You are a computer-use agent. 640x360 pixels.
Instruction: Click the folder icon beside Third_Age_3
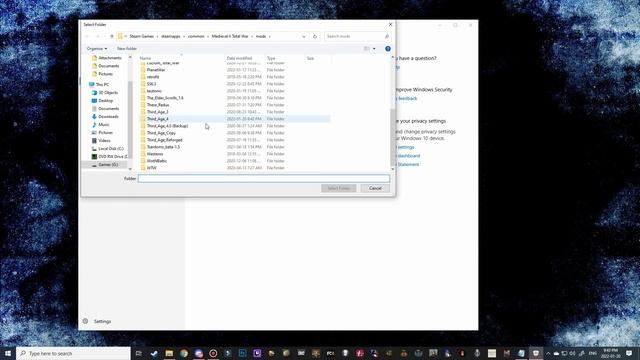[143, 112]
